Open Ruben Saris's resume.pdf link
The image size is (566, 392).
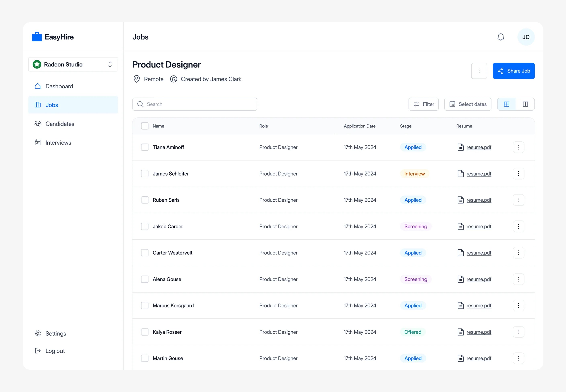click(479, 200)
